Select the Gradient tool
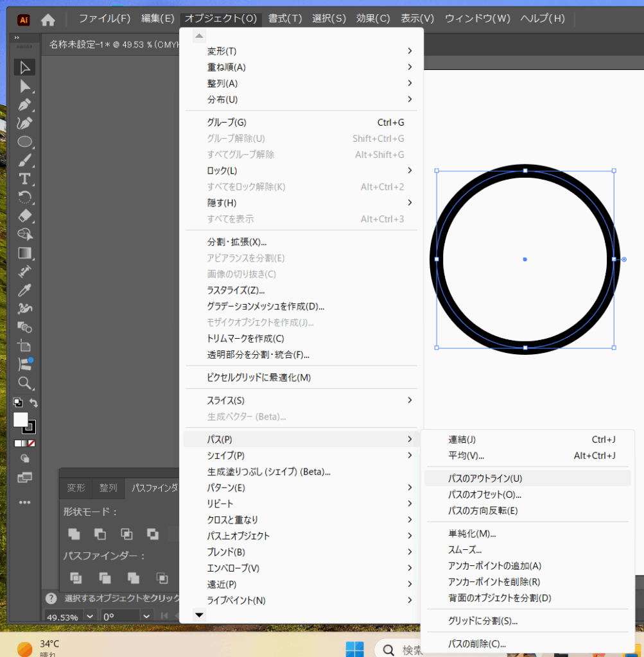The width and height of the screenshot is (644, 657). 25,253
